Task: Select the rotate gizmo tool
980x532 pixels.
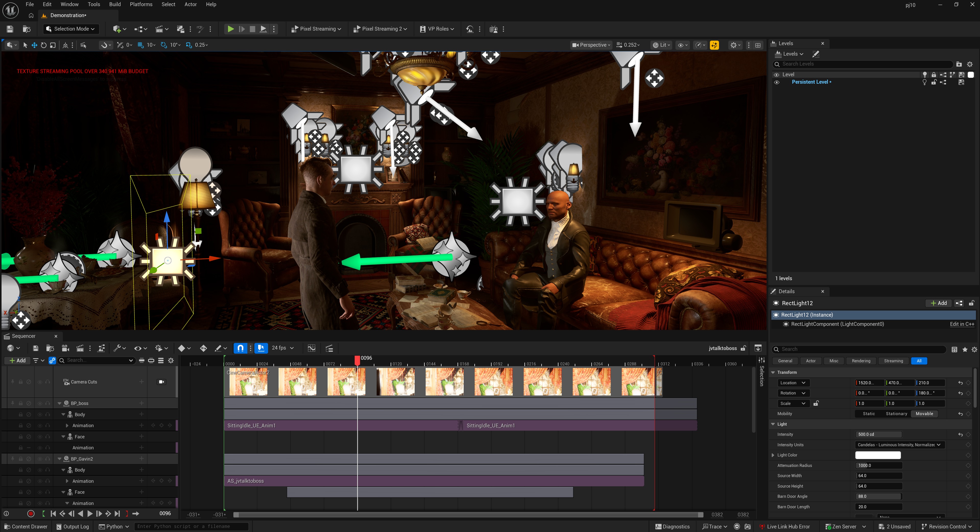Action: point(44,45)
